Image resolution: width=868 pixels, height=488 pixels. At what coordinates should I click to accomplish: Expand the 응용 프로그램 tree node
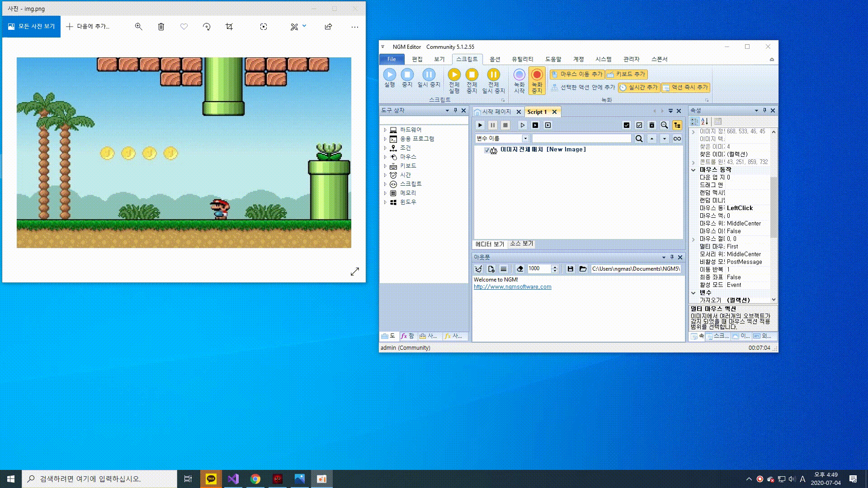[x=385, y=139]
